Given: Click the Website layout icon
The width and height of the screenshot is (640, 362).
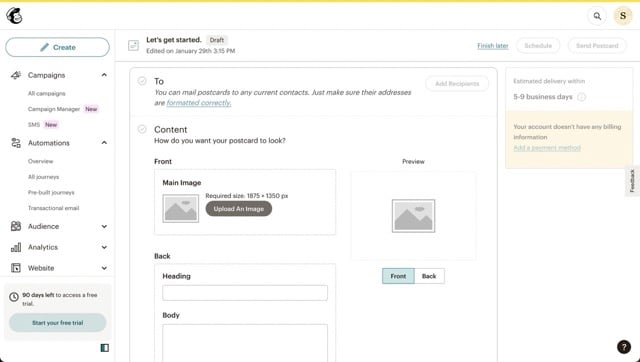Looking at the screenshot, I should point(16,268).
